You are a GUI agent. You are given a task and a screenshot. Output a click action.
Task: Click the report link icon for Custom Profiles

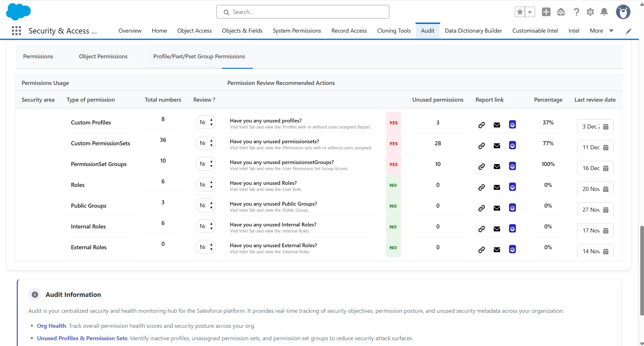point(482,125)
